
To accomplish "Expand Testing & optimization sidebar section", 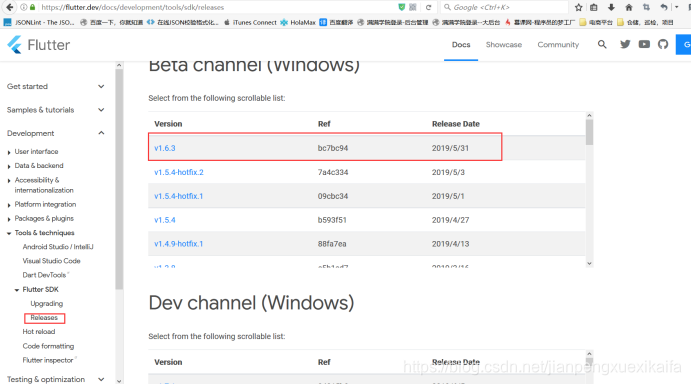I will point(56,379).
